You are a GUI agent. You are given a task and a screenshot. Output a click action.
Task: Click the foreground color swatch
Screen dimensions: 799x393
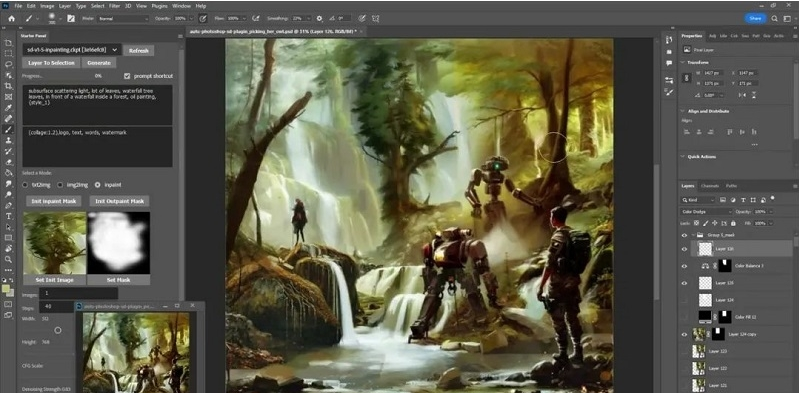pyautogui.click(x=6, y=289)
